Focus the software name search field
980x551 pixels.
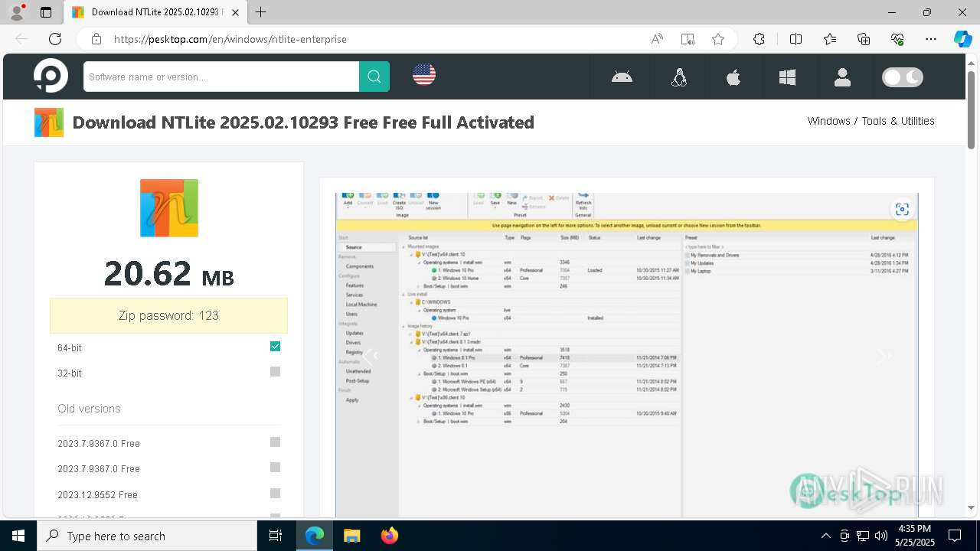tap(221, 77)
